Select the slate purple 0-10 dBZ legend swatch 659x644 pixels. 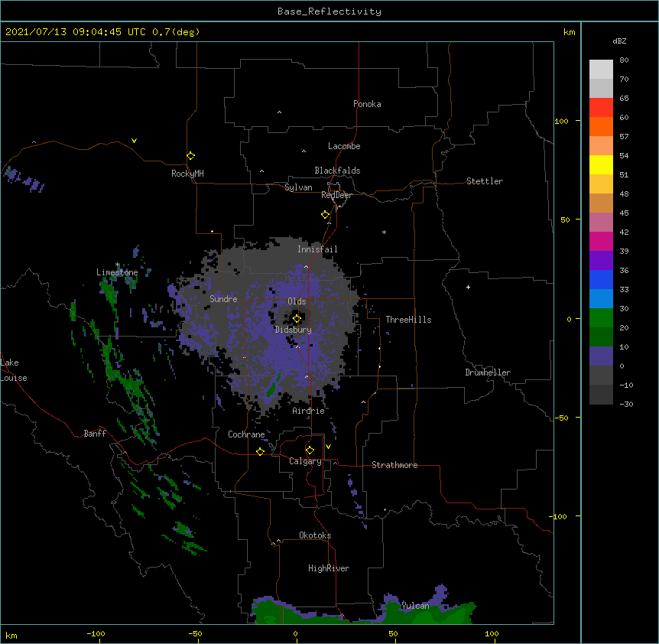[601, 356]
